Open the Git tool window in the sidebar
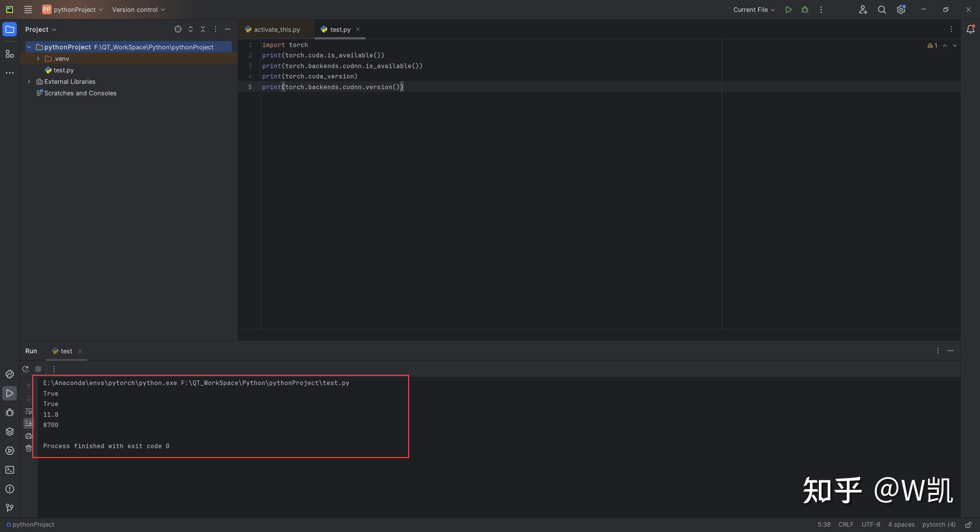 click(x=10, y=508)
